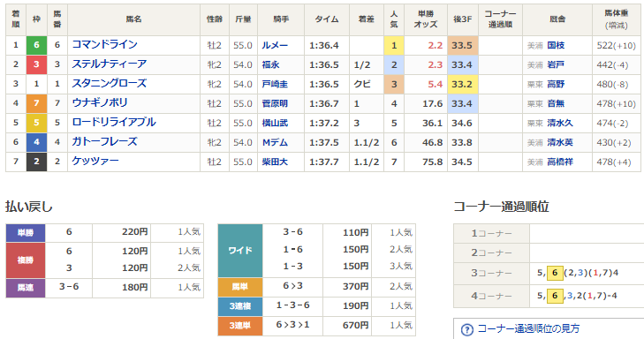Screen dimensions: 644x339
Task: Open jockey 横山武 profile
Action: click(275, 123)
